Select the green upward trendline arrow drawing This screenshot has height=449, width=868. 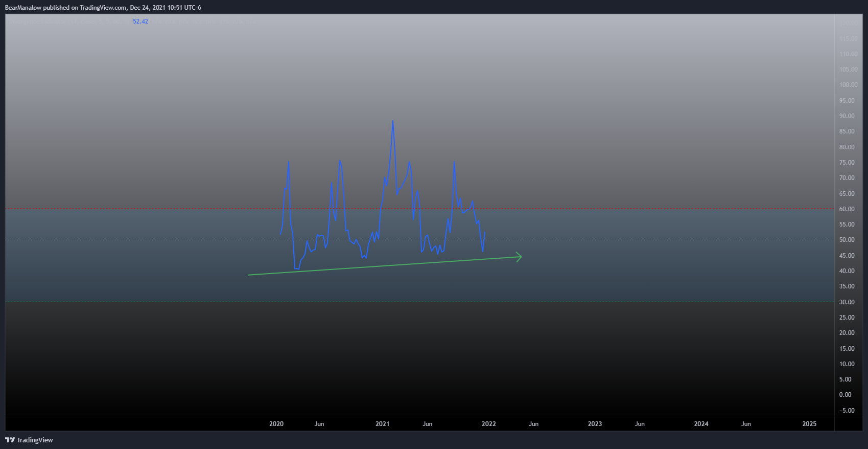[385, 265]
